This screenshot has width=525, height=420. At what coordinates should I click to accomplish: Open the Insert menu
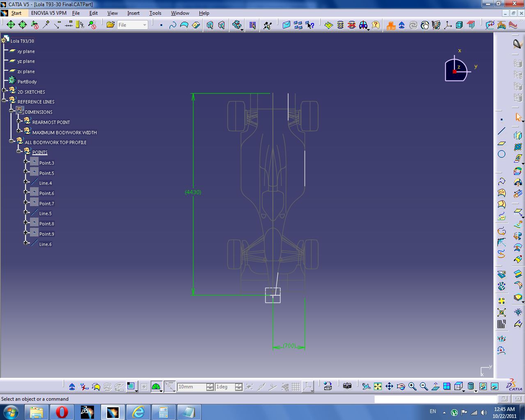[133, 13]
